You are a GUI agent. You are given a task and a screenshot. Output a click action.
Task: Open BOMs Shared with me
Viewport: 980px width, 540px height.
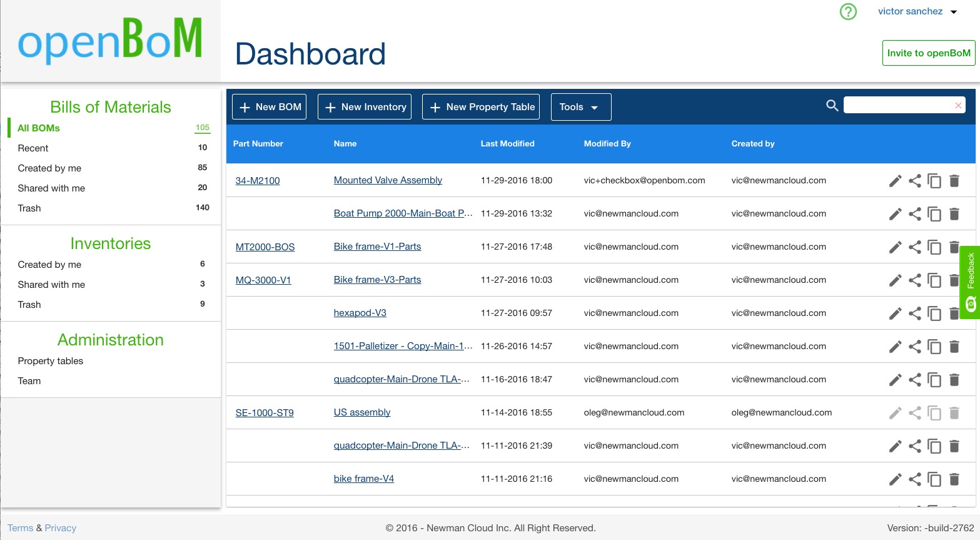tap(51, 188)
